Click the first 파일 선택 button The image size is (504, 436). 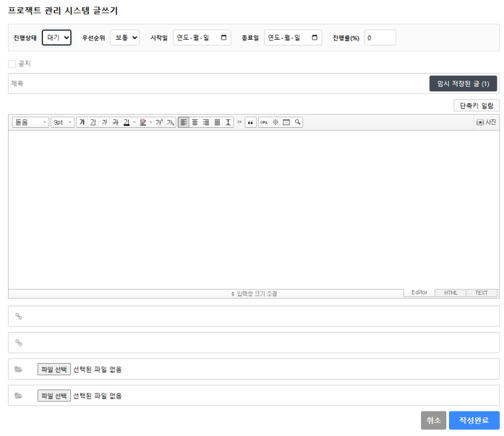pyautogui.click(x=54, y=369)
